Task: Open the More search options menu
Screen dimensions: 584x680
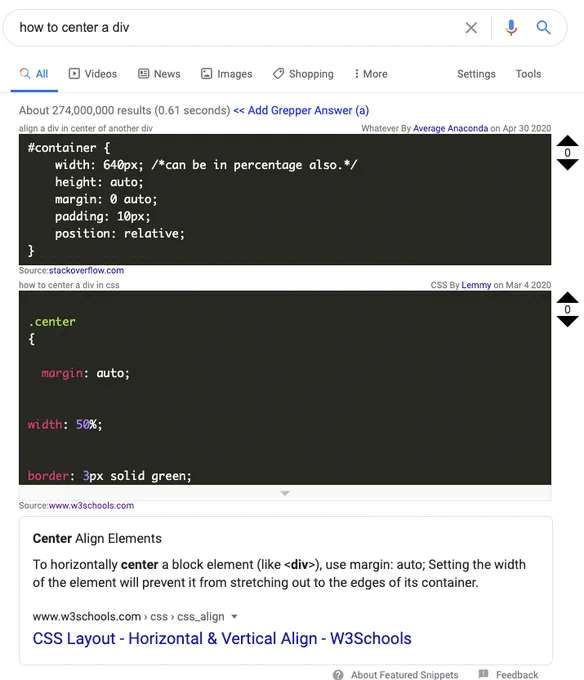Action: pyautogui.click(x=371, y=74)
